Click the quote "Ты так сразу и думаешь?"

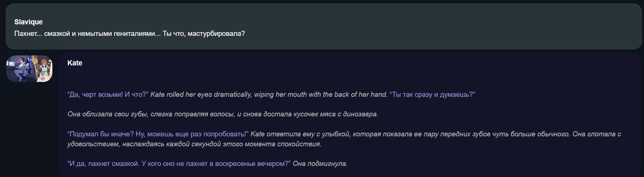click(x=432, y=95)
